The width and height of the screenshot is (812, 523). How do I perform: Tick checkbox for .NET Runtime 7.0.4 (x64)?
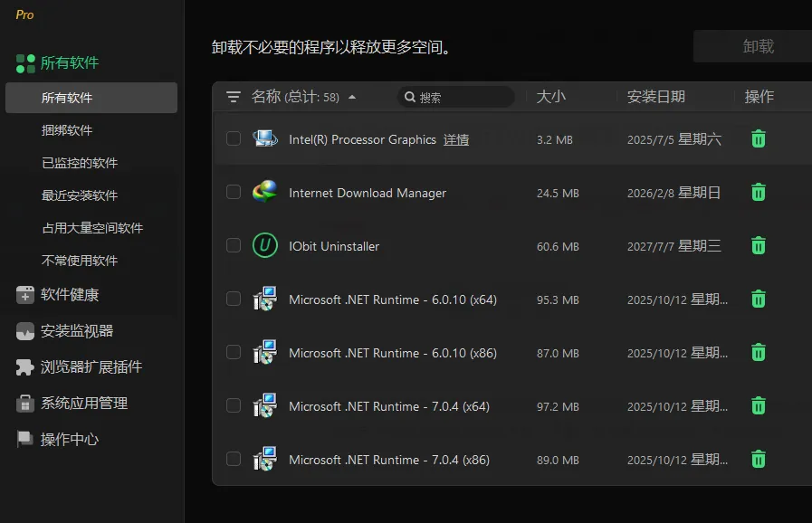[x=234, y=405]
